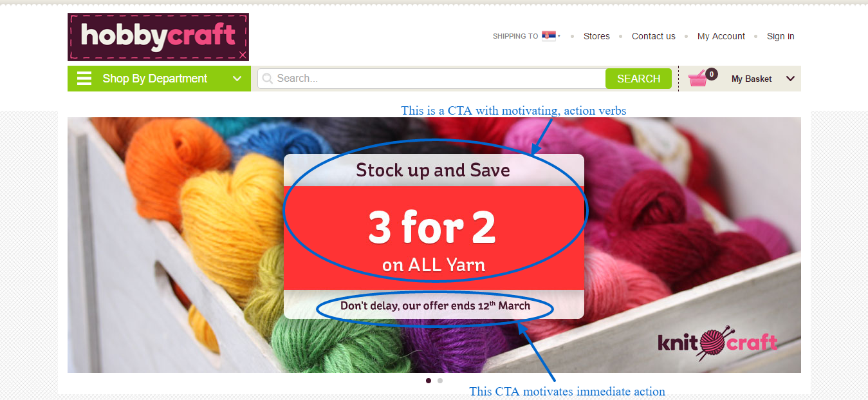This screenshot has width=868, height=400.
Task: Click the small pink X on logo
Action: (x=242, y=55)
